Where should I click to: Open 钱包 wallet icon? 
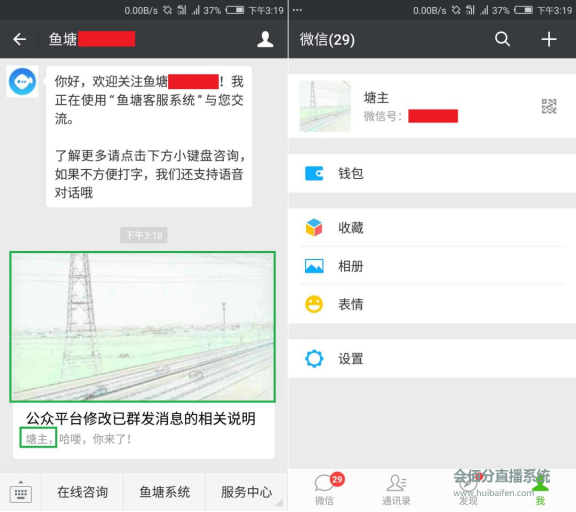(x=314, y=173)
